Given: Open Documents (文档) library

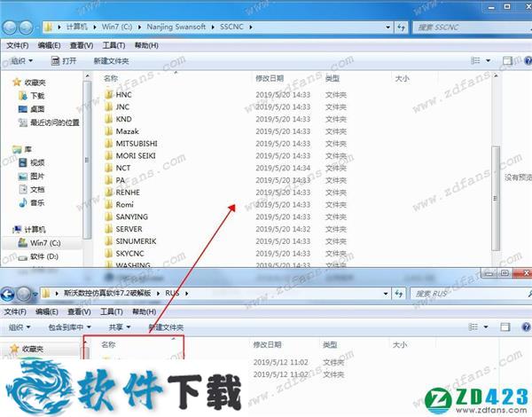Looking at the screenshot, I should (32, 190).
